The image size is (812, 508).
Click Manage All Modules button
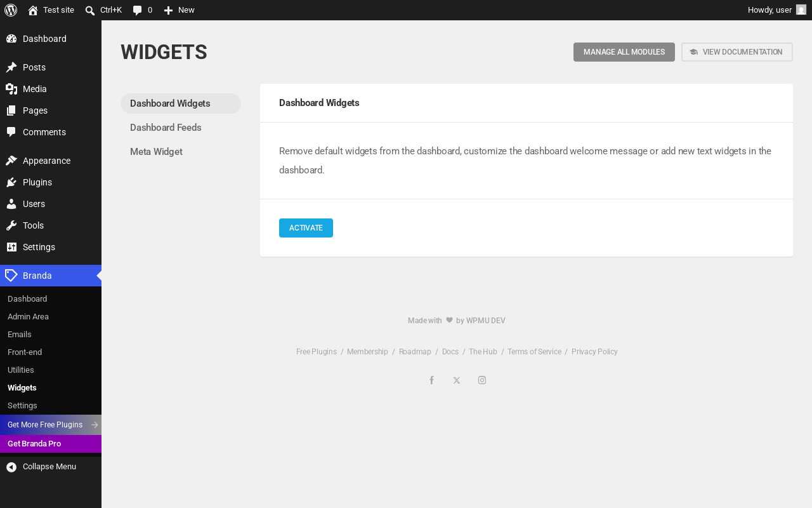tap(624, 52)
